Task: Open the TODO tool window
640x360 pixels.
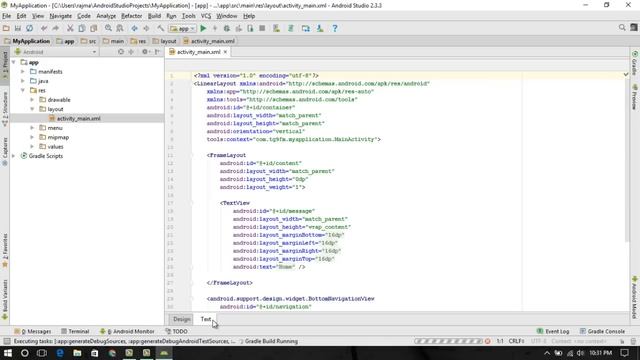Action: pyautogui.click(x=176, y=331)
